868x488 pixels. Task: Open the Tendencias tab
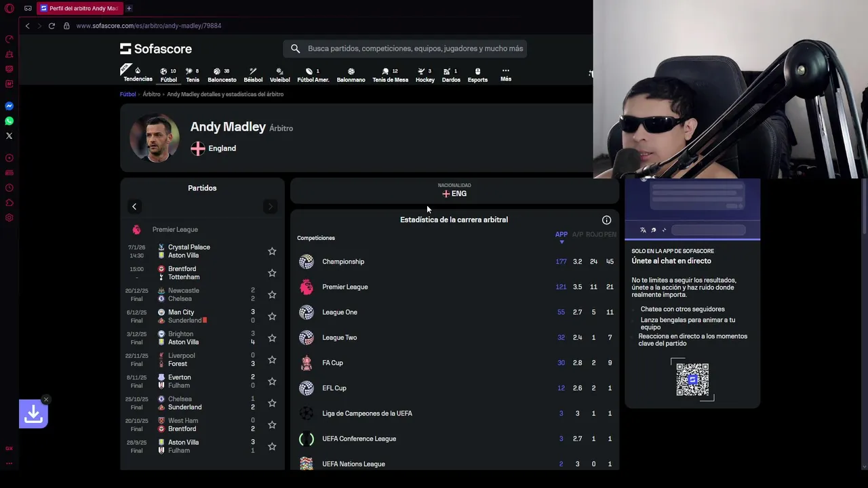138,75
